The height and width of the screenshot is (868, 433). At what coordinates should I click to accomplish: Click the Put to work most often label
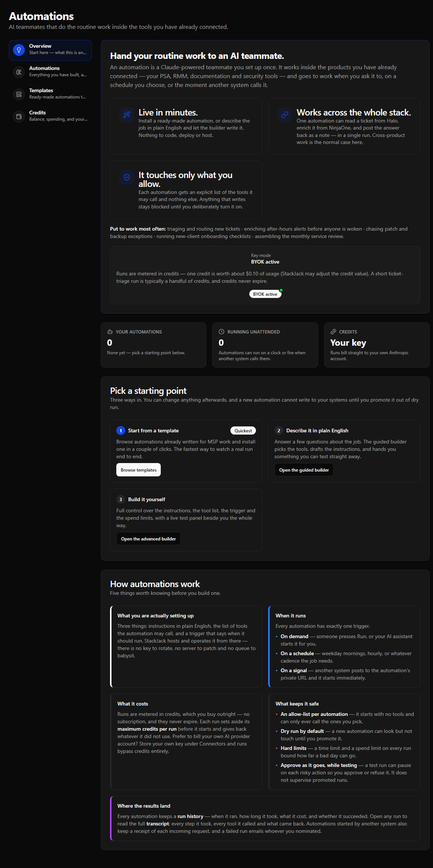click(x=138, y=229)
